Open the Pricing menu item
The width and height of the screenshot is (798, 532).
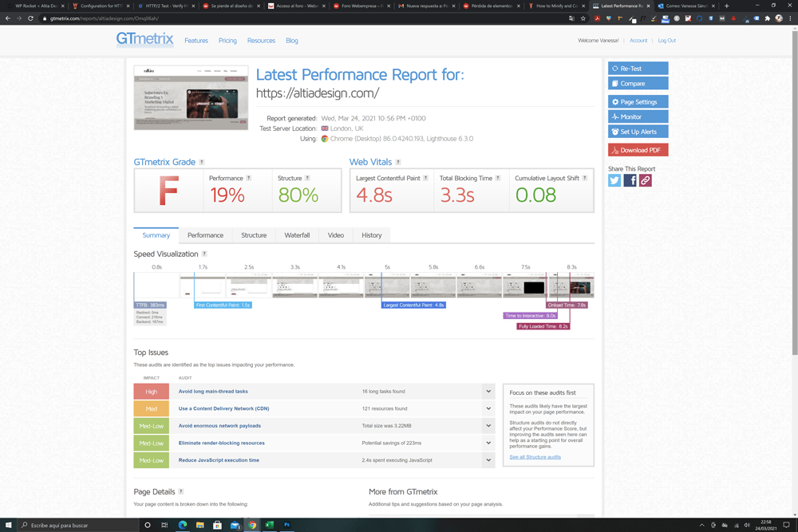coord(227,41)
